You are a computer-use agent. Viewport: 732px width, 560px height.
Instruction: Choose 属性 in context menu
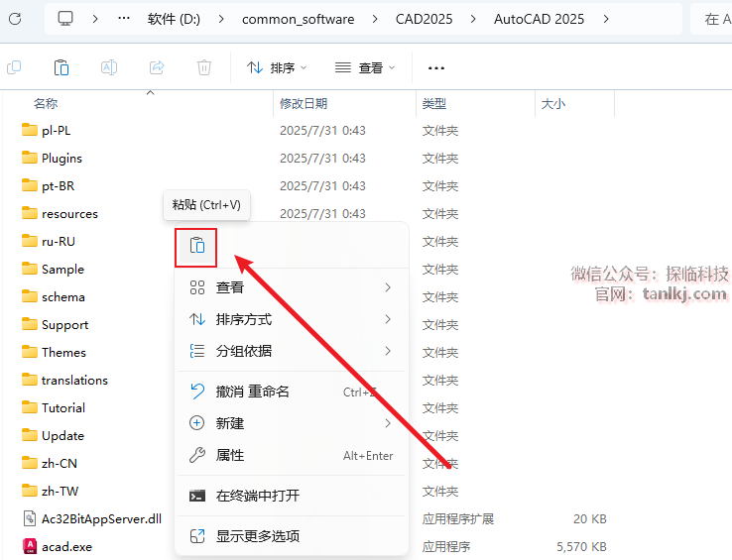pyautogui.click(x=292, y=455)
